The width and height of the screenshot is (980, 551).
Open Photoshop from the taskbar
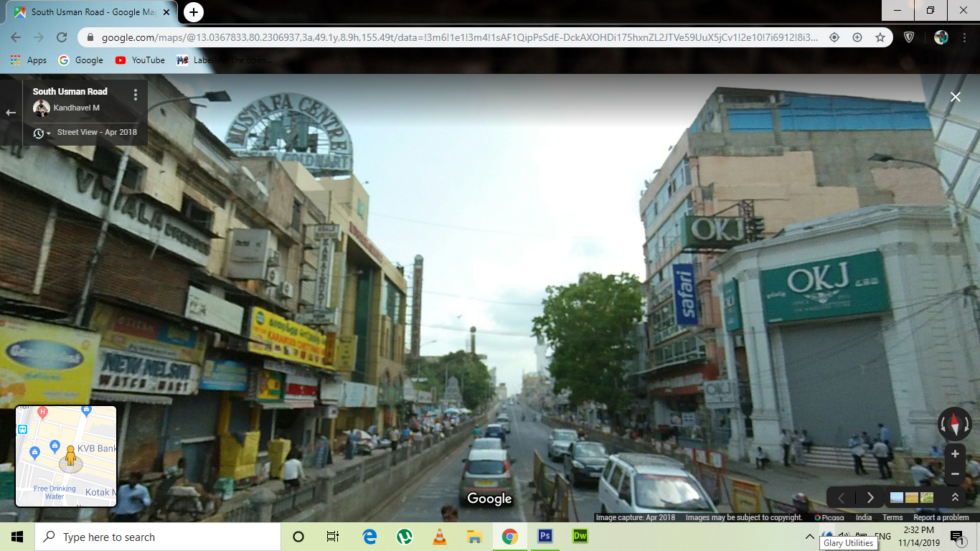(545, 537)
